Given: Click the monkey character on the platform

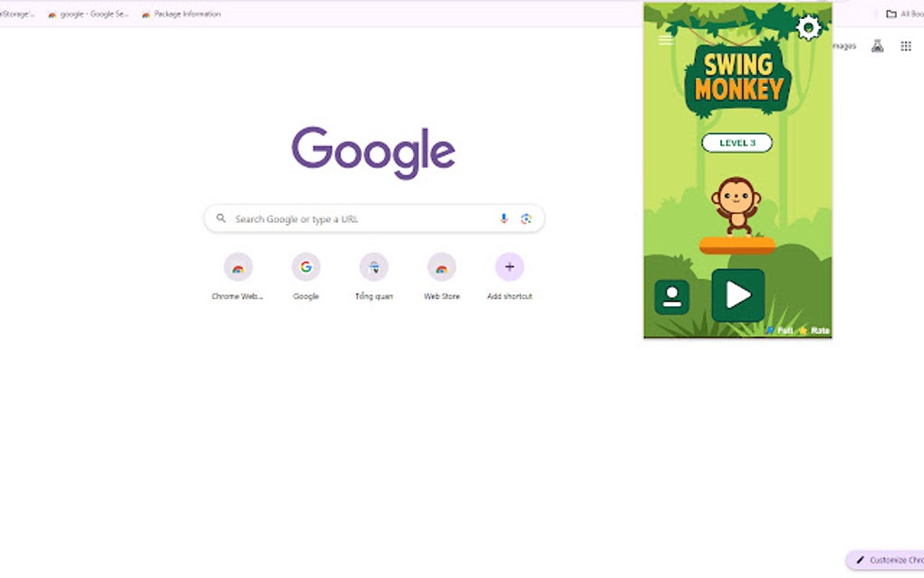Looking at the screenshot, I should [x=736, y=207].
